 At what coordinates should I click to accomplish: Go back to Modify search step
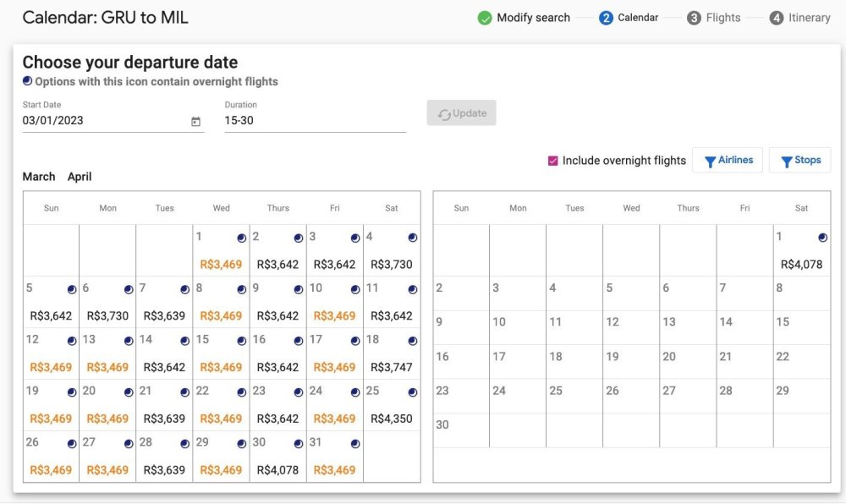(x=533, y=18)
